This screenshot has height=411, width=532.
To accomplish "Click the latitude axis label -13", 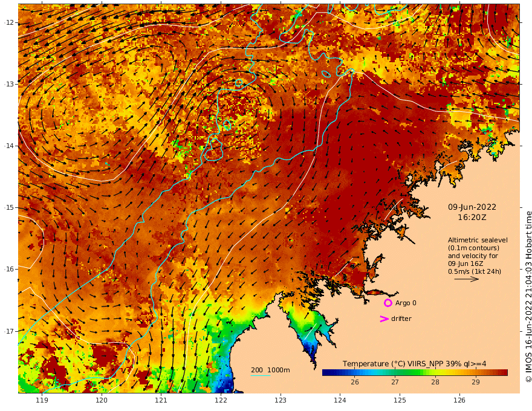I will click(9, 84).
